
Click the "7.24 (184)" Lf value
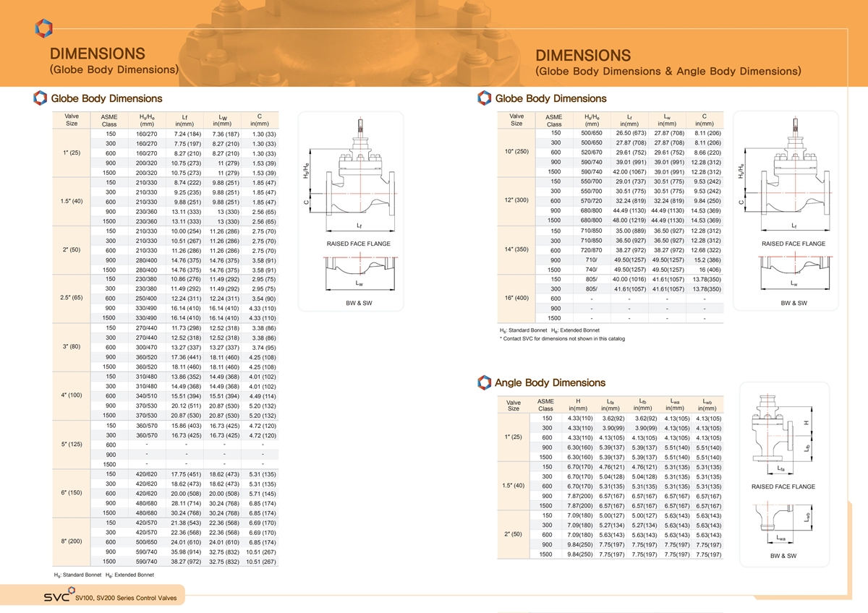187,134
